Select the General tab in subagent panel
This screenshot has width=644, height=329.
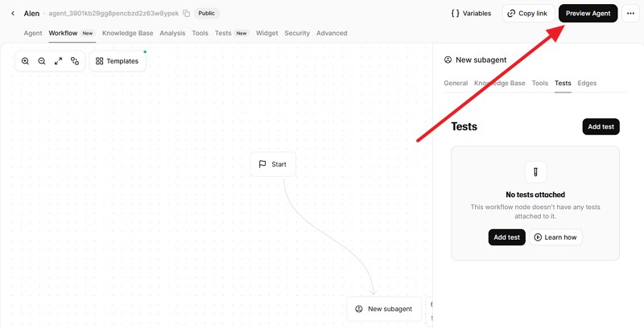456,83
